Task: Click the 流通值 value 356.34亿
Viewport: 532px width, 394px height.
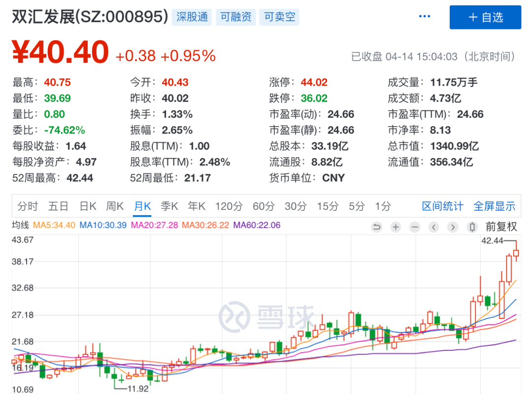Action: 451,162
